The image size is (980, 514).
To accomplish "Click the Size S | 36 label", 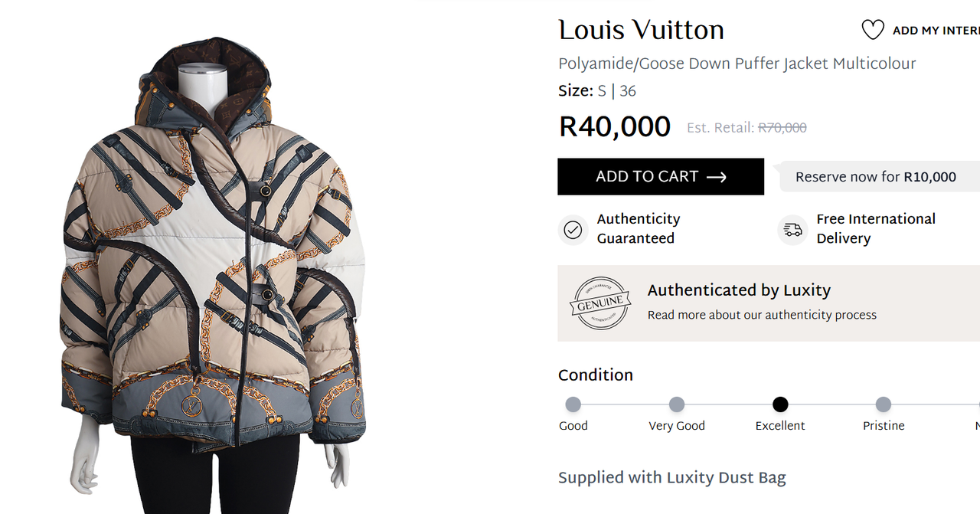I will click(597, 91).
